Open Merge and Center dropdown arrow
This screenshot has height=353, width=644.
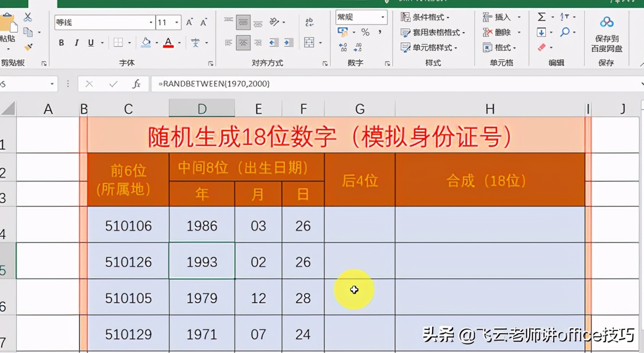(x=320, y=43)
